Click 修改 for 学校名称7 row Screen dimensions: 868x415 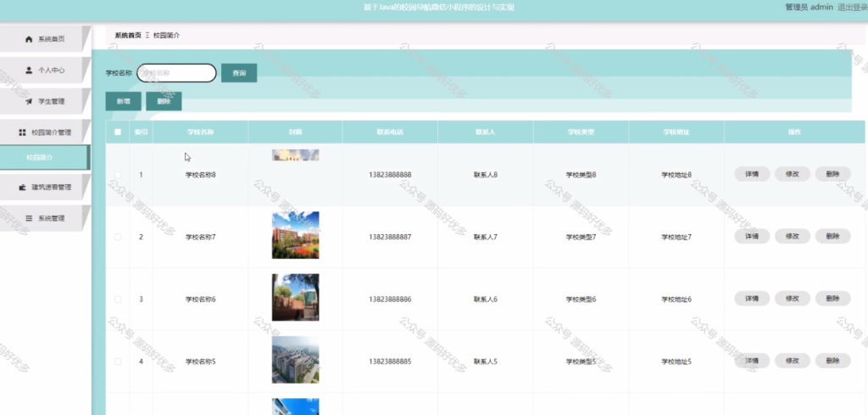pyautogui.click(x=793, y=236)
